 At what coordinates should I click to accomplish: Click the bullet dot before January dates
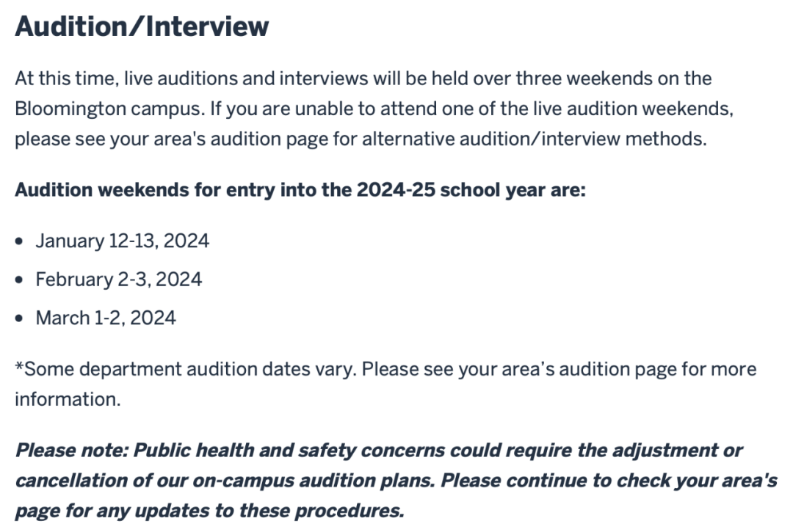tap(20, 241)
